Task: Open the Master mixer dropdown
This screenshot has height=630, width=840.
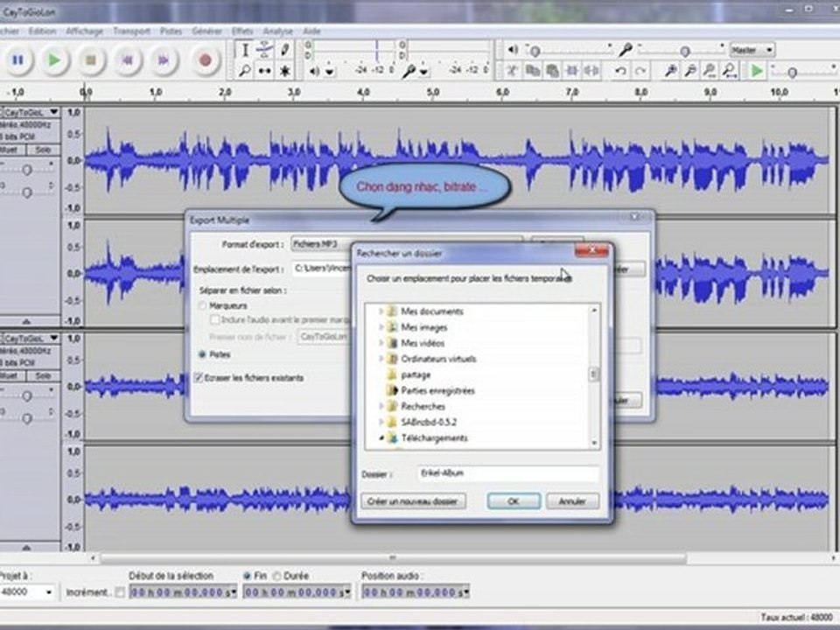Action: [752, 50]
